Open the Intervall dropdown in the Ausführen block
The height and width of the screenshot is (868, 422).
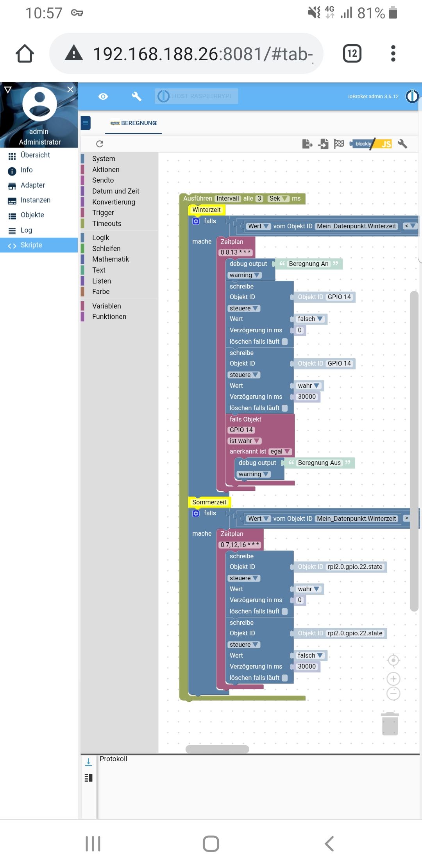click(227, 199)
